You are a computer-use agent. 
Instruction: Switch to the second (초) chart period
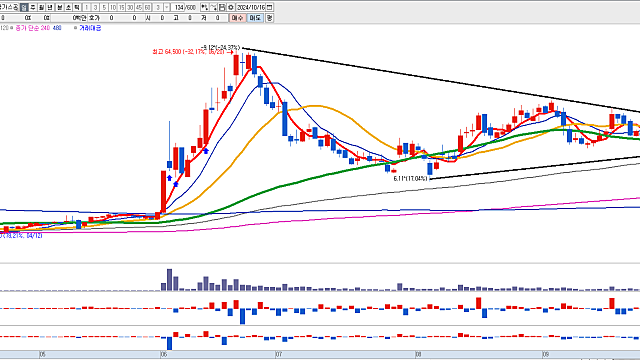[68, 7]
